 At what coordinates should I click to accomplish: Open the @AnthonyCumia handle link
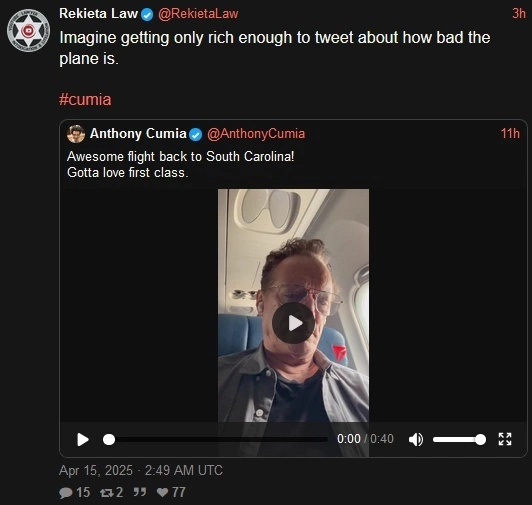coord(256,134)
